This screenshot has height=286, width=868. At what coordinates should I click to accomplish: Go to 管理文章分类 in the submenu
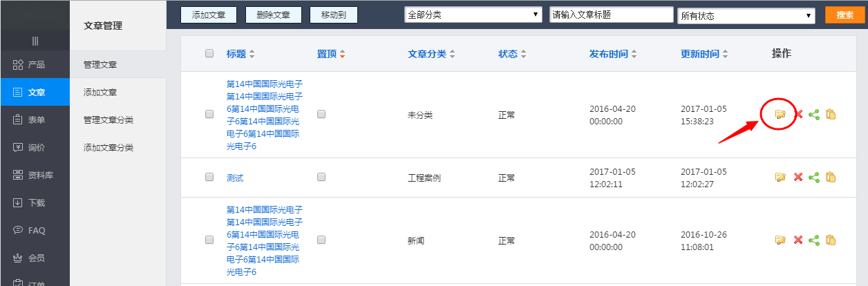pos(108,120)
